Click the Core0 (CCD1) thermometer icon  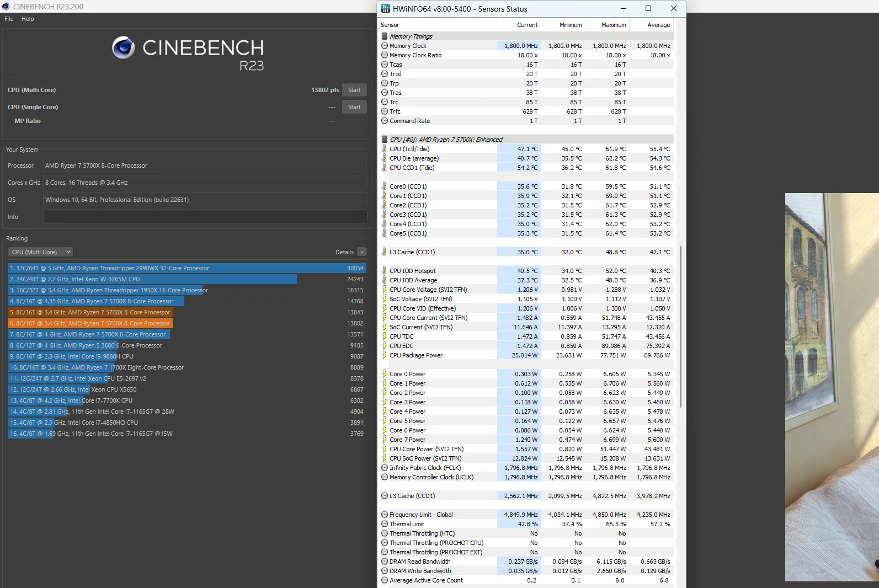(x=385, y=186)
